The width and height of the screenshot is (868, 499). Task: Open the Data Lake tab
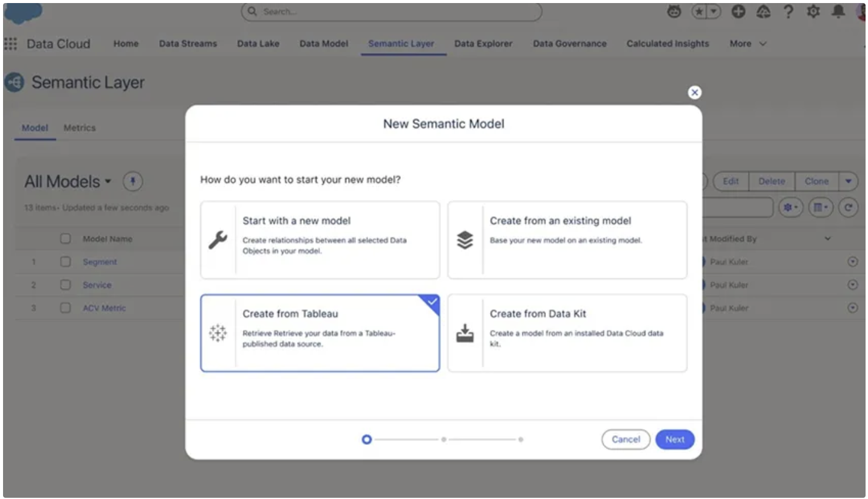[258, 44]
